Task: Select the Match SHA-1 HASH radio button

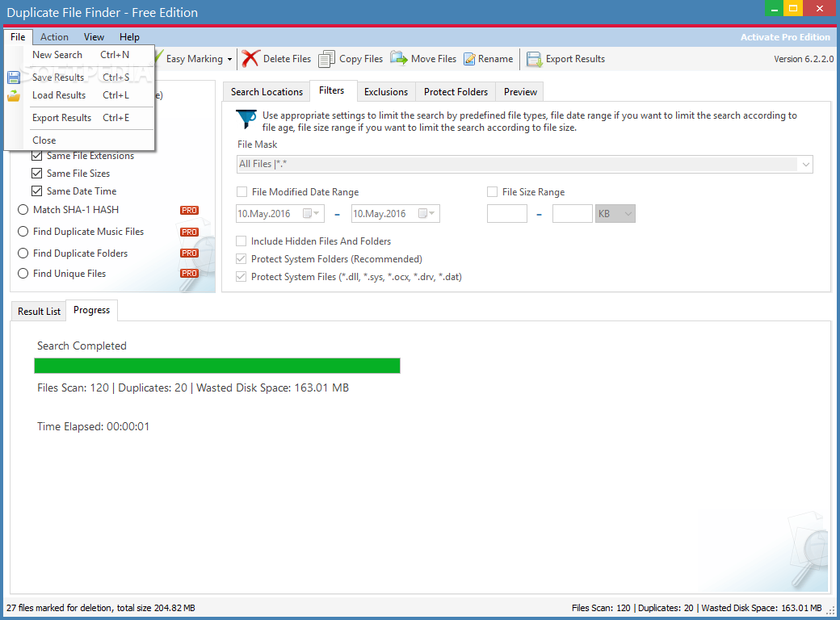Action: pos(23,210)
